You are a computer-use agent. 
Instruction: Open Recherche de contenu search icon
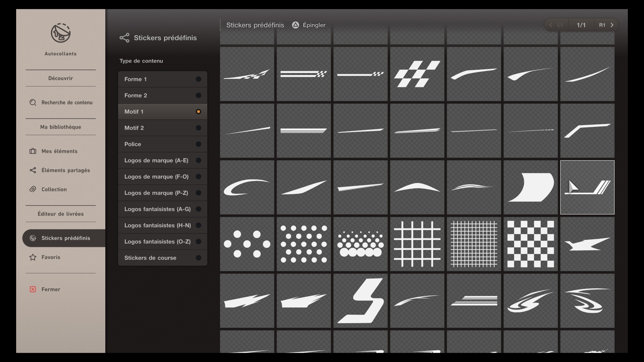coord(33,103)
